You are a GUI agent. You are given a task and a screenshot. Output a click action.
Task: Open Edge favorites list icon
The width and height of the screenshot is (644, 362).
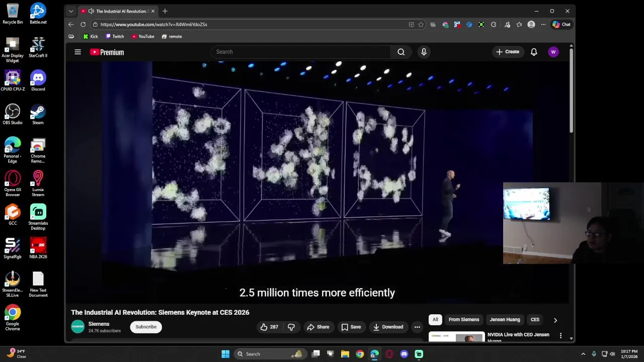click(x=519, y=24)
